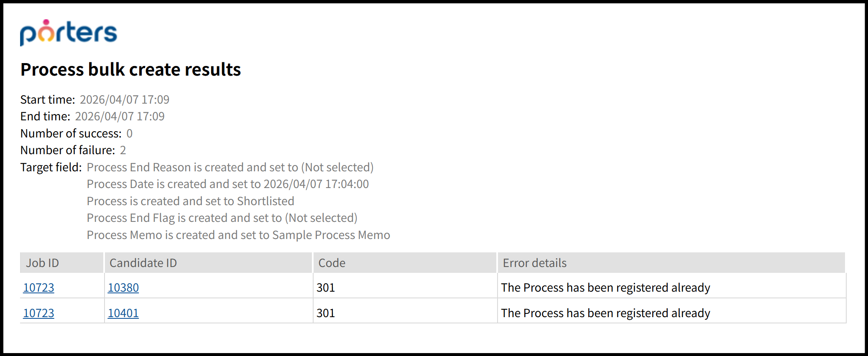Click the Candidate ID column header
The width and height of the screenshot is (868, 356).
click(143, 263)
